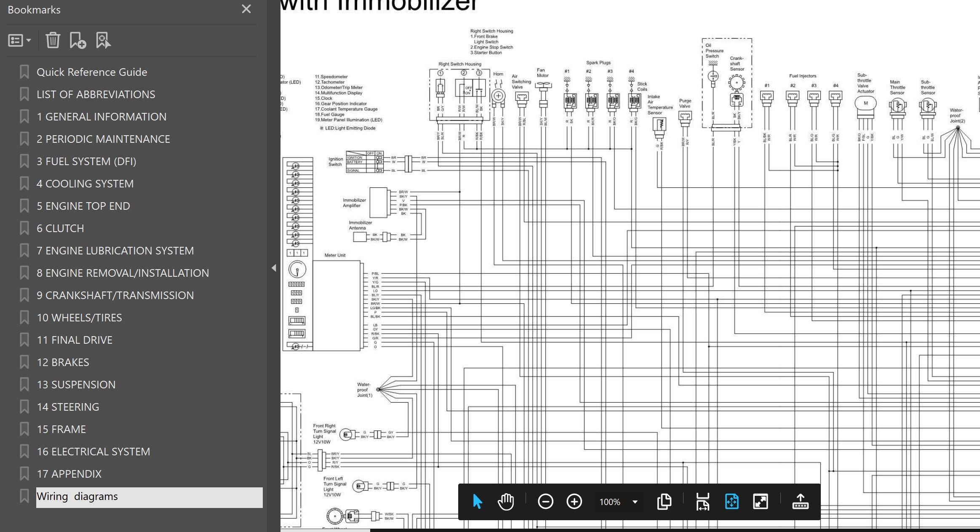Viewport: 980px width, 532px height.
Task: Open 8 ENGINE REMOVAL/INSTALLATION bookmark
Action: (x=123, y=273)
